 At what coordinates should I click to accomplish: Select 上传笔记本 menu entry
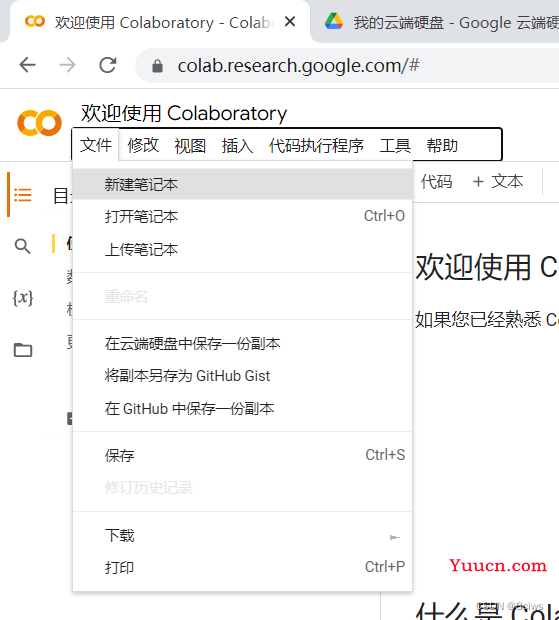(242, 250)
